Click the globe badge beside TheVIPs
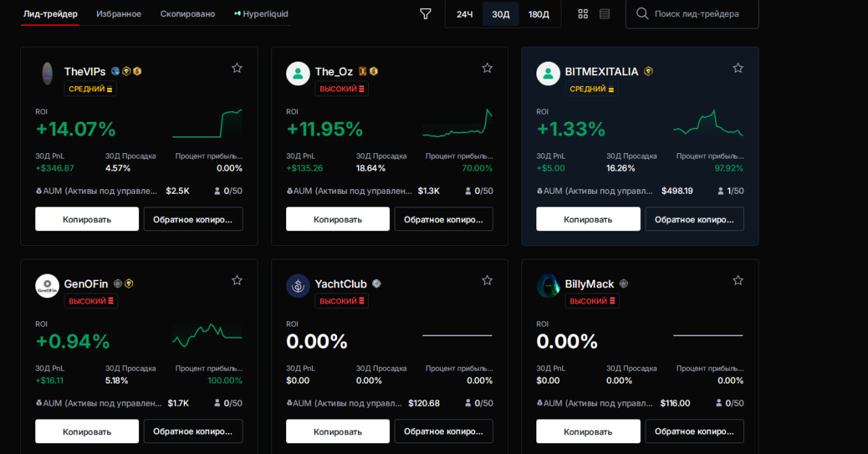The image size is (868, 454). click(x=115, y=71)
